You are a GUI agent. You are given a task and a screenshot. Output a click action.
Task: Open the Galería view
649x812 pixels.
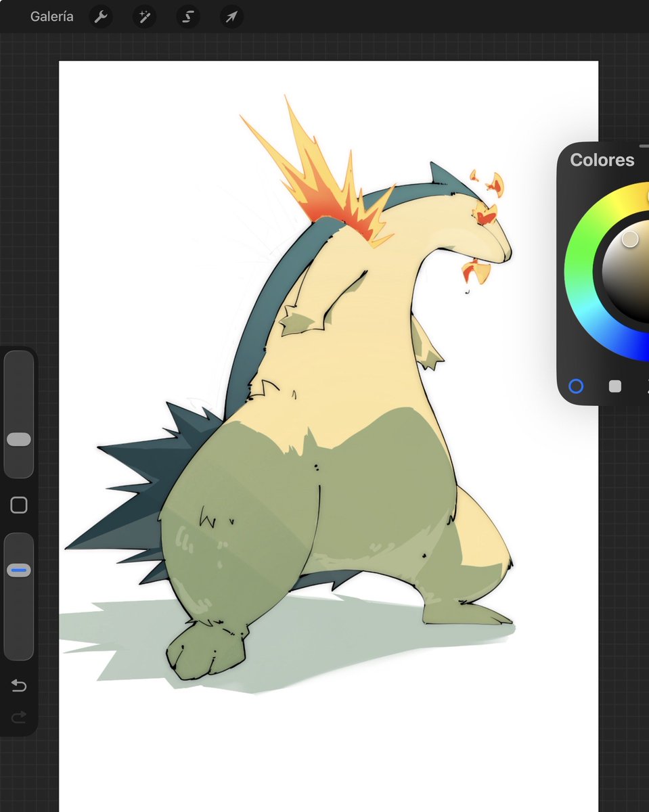tap(52, 16)
